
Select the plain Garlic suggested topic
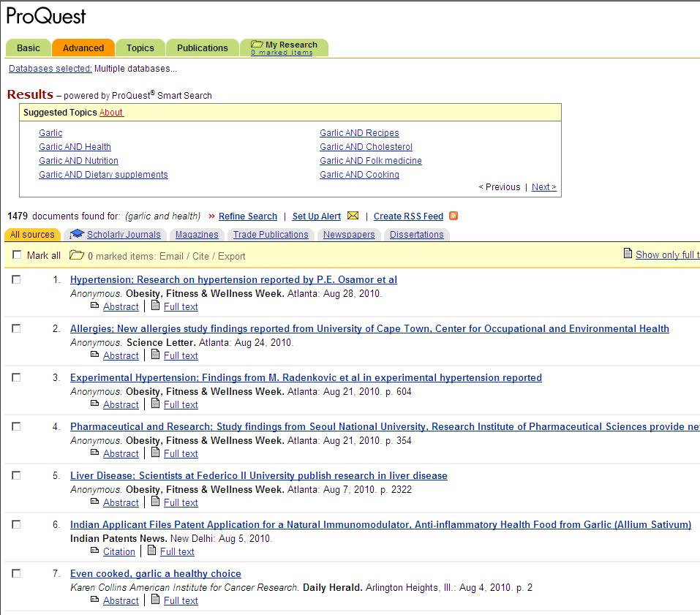pyautogui.click(x=50, y=133)
